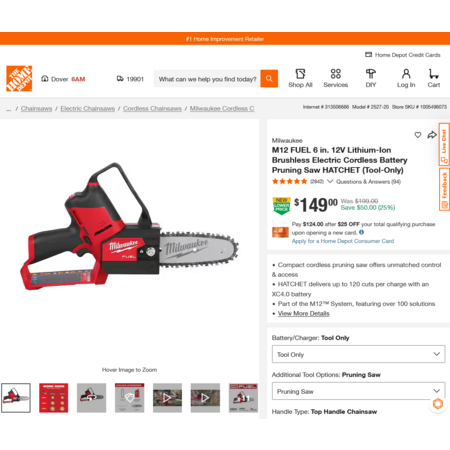
Task: Select the red Work Done thumbnail
Action: [54, 398]
